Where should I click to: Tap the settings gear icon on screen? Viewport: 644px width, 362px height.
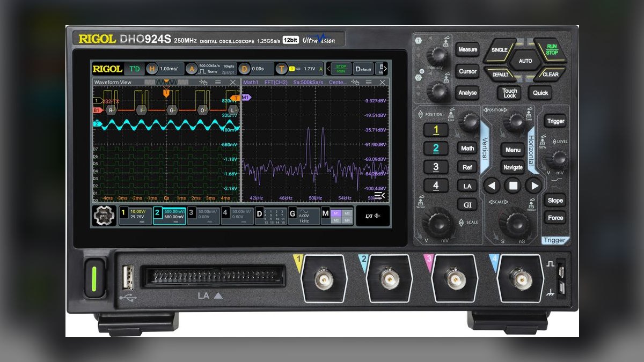[104, 216]
